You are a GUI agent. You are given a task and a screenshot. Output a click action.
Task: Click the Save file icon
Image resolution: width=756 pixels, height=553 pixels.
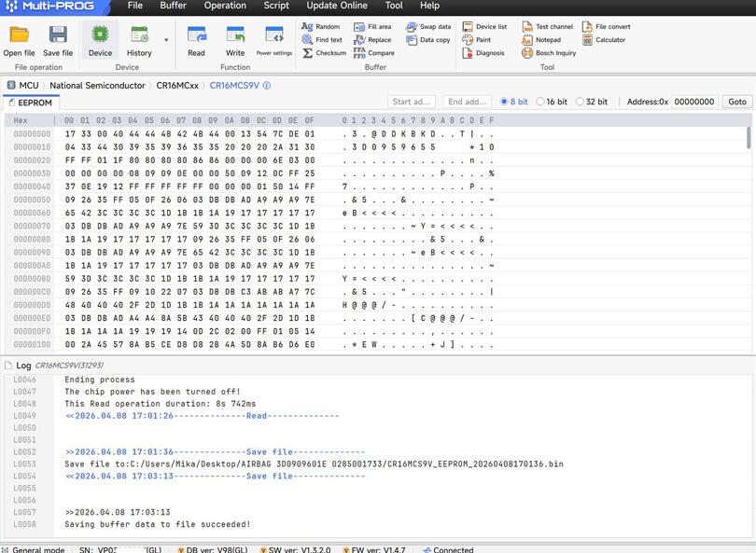click(58, 36)
